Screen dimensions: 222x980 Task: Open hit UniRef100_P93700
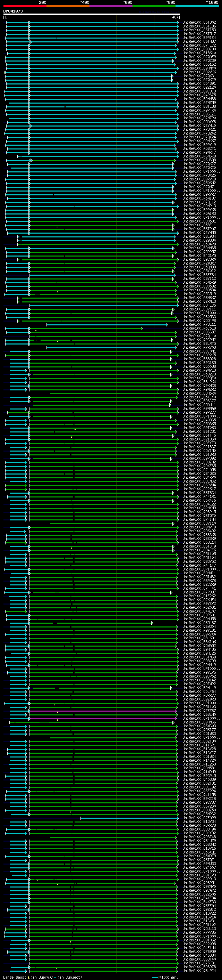tap(199, 49)
